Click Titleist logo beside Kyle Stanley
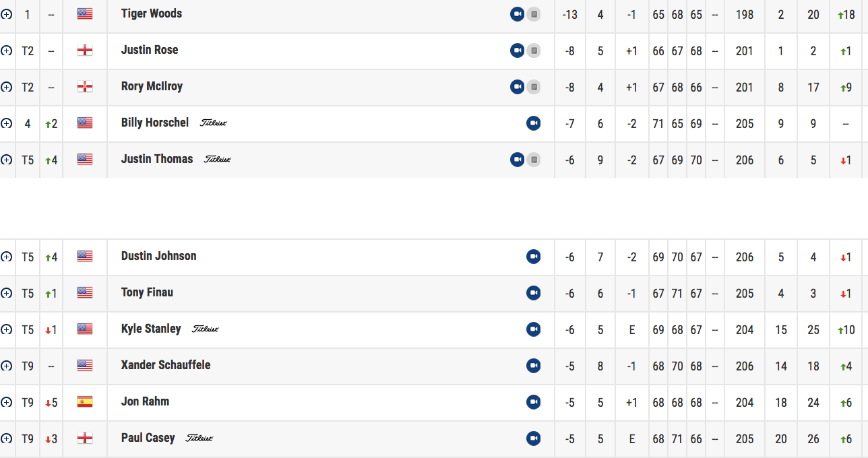Screen dimensions: 868x458 click(x=206, y=329)
